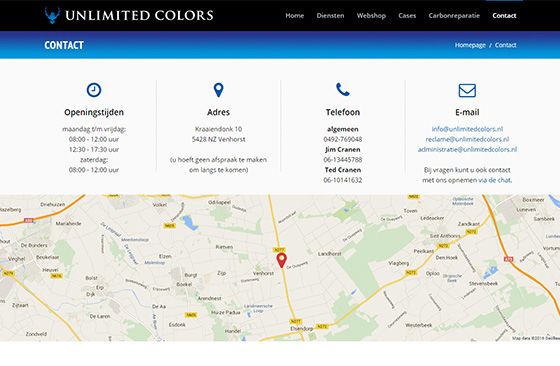Email administratie@unlimitedcolors.nl

(x=467, y=149)
